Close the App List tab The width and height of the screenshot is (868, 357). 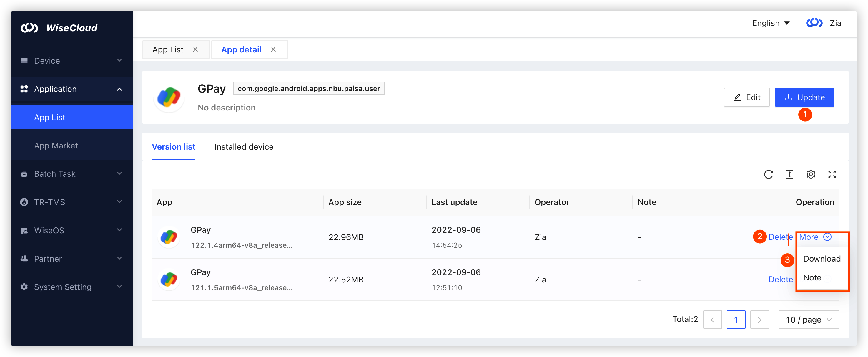pyautogui.click(x=195, y=49)
